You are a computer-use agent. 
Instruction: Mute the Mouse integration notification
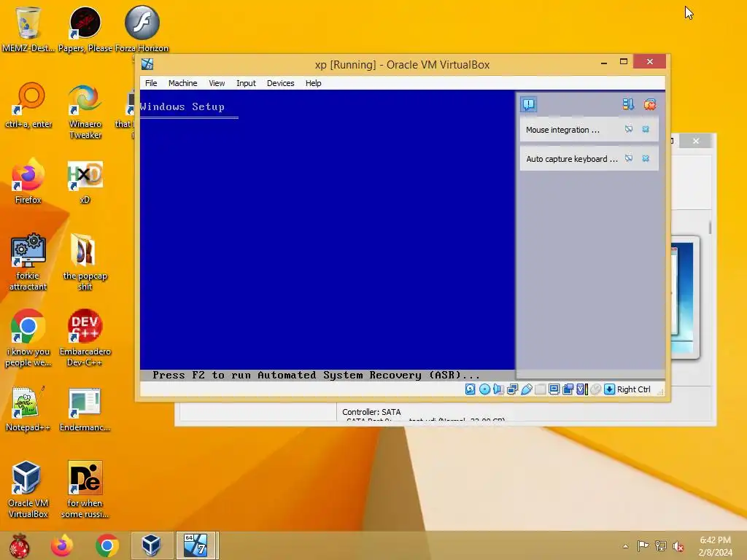(x=629, y=129)
